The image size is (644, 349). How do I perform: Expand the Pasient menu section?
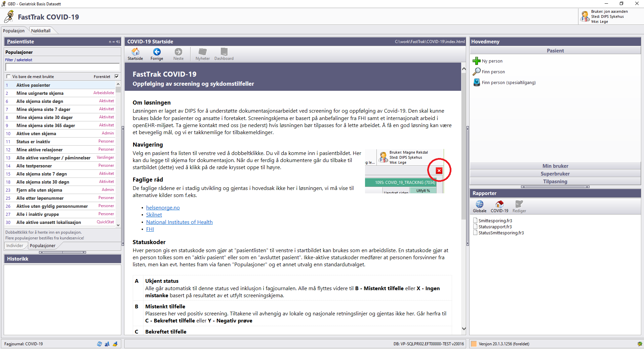pos(555,51)
